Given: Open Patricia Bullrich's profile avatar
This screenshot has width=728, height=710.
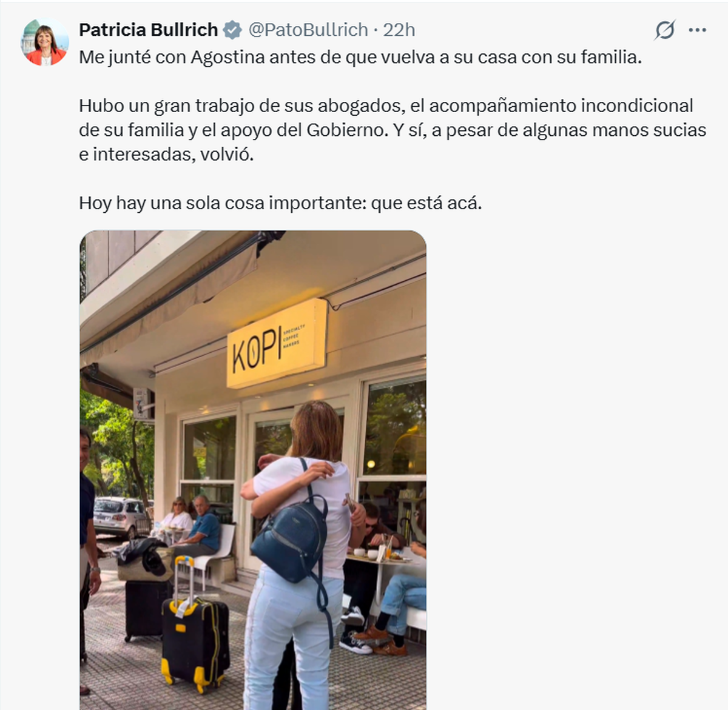Looking at the screenshot, I should click(45, 42).
